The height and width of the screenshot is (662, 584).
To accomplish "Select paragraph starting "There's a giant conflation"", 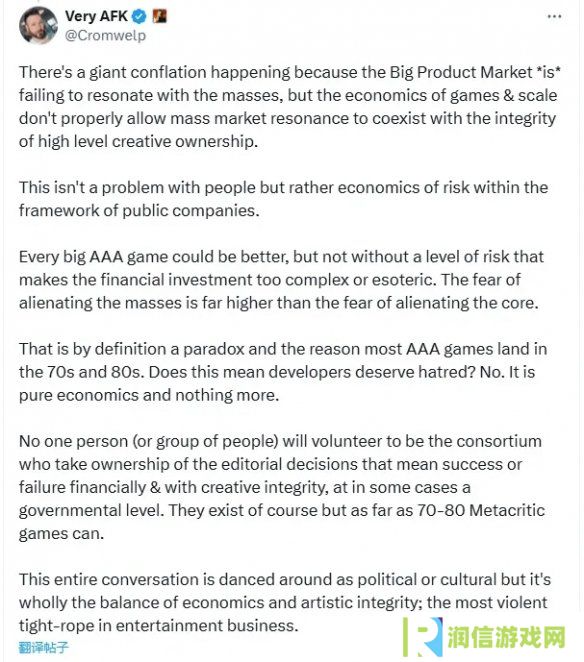I will click(290, 106).
